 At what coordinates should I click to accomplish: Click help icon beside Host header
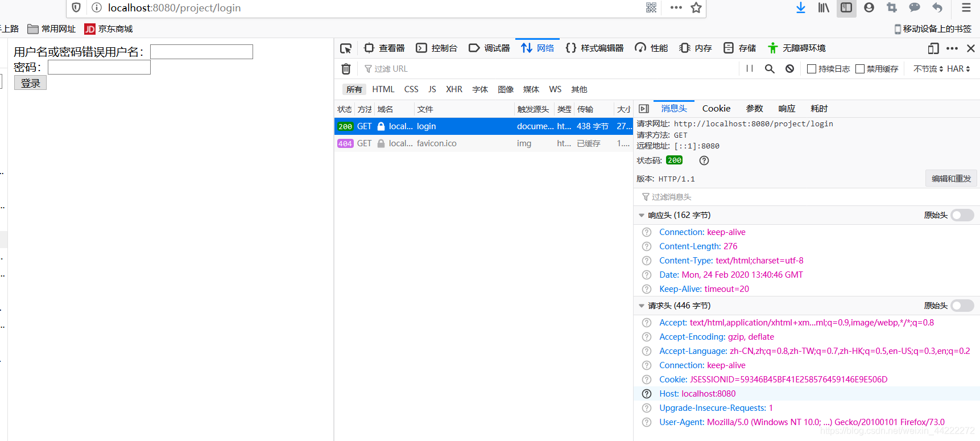[x=647, y=394]
